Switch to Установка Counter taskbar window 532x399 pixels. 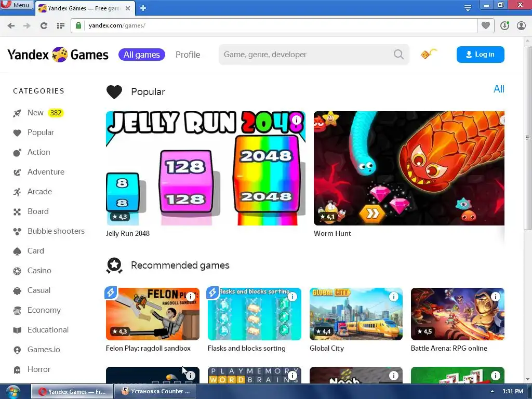[155, 392]
